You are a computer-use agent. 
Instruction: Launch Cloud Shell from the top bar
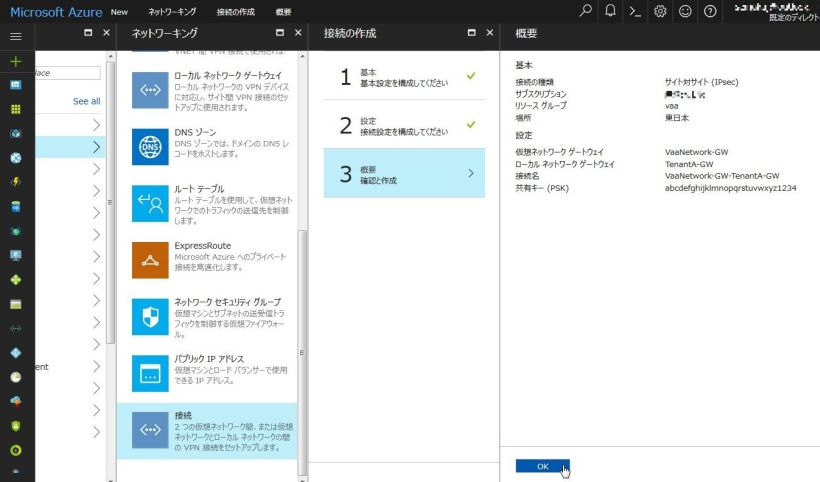(x=635, y=11)
